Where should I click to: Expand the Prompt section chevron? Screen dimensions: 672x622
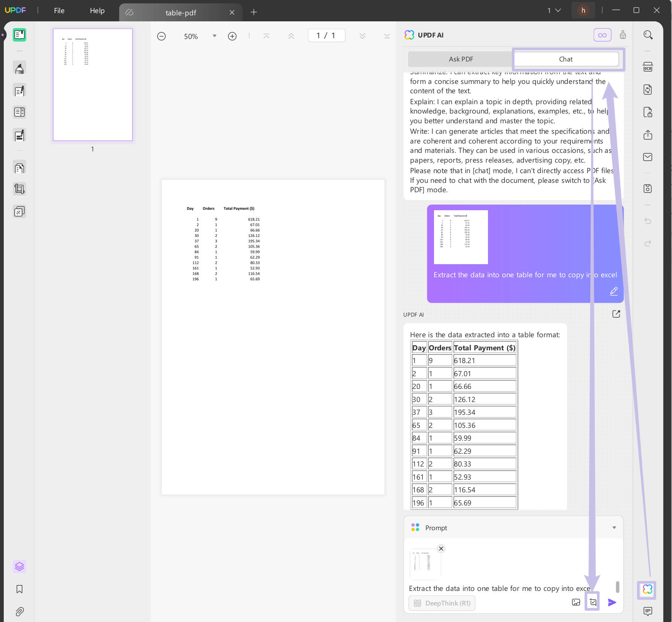(614, 527)
